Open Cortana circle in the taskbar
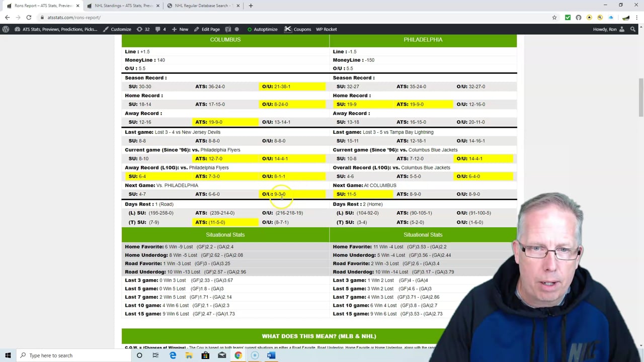This screenshot has height=362, width=644. coord(139,355)
